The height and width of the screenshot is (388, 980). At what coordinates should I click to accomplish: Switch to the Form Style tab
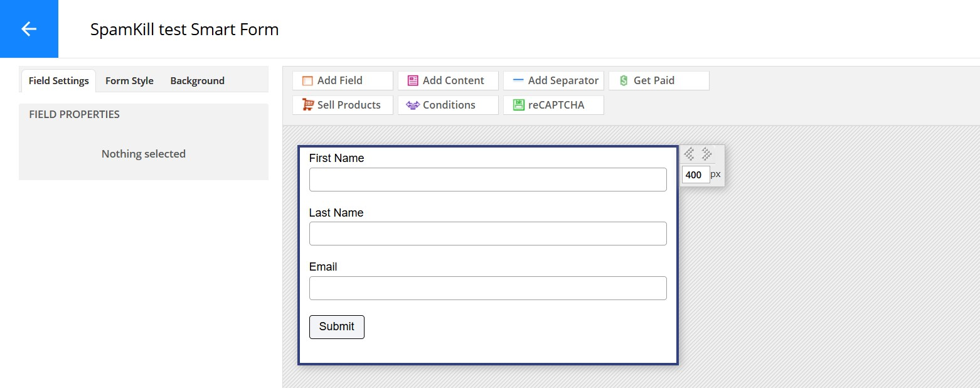pyautogui.click(x=129, y=80)
